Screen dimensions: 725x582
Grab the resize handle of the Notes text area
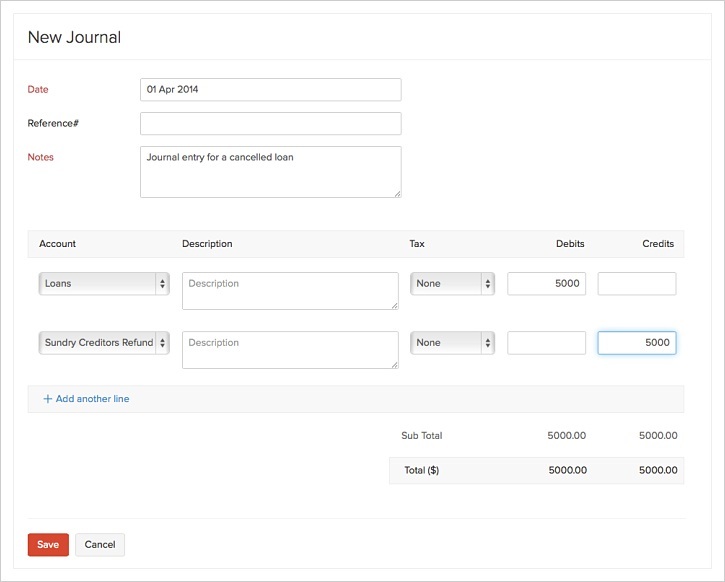(396, 193)
